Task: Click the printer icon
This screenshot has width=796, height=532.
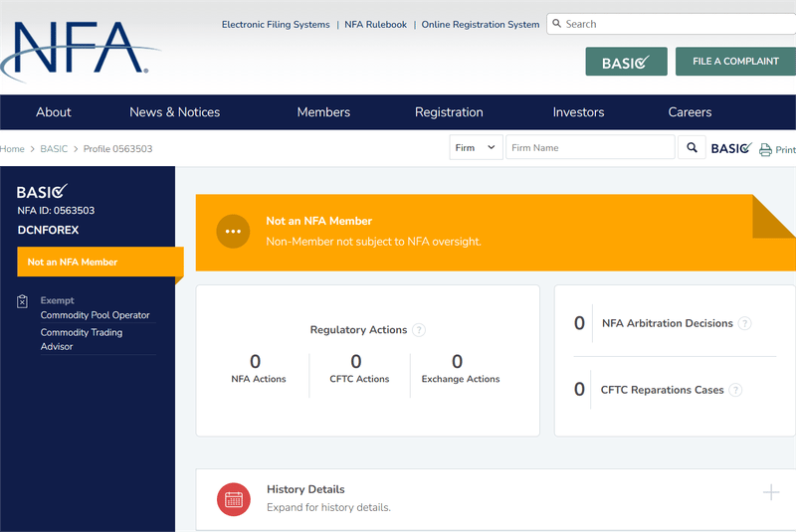Action: [x=765, y=149]
